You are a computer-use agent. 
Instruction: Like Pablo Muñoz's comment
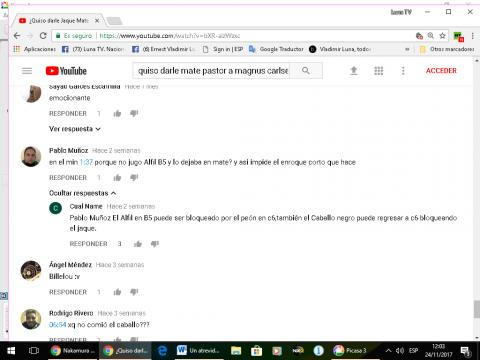pyautogui.click(x=117, y=178)
